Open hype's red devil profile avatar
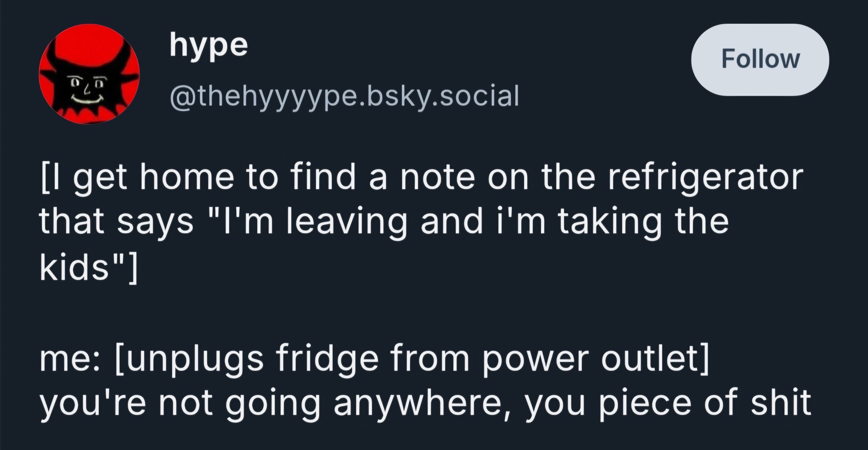 89,74
